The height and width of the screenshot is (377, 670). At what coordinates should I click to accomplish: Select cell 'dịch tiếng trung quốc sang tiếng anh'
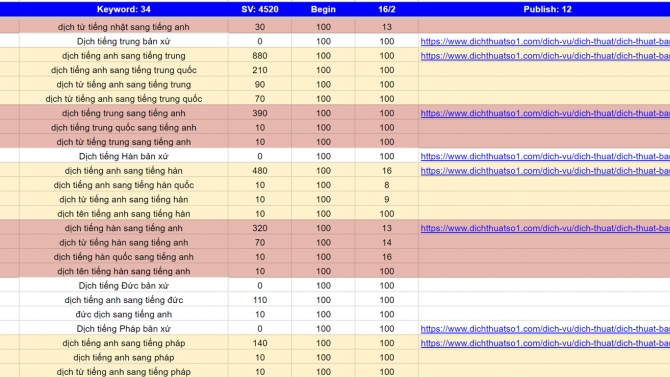click(123, 127)
